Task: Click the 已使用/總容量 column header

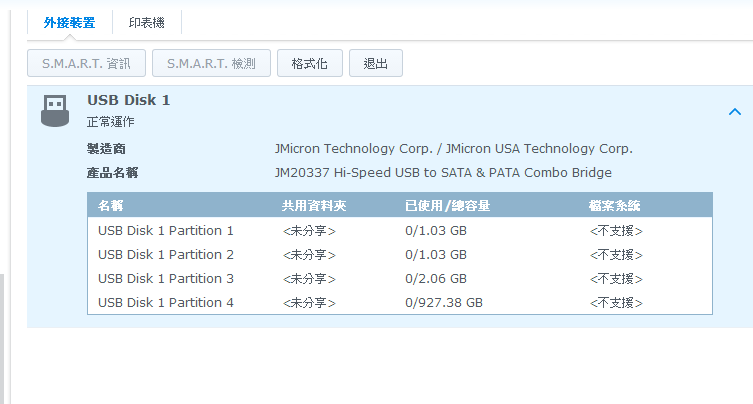Action: coord(448,206)
